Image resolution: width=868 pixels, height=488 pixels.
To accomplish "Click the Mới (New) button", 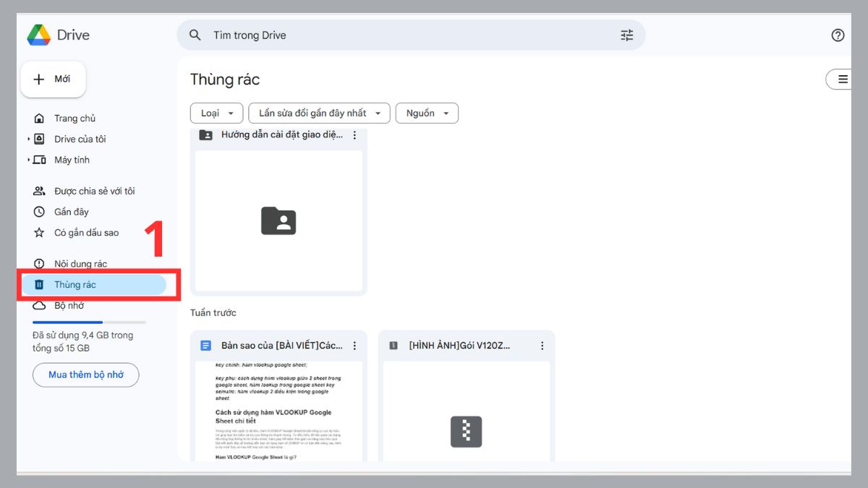I will 54,80.
